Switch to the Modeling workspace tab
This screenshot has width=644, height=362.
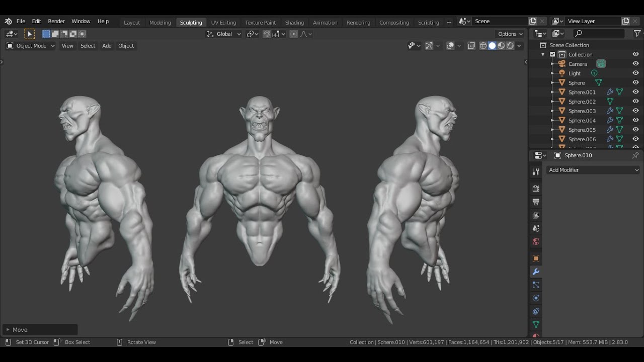(160, 22)
